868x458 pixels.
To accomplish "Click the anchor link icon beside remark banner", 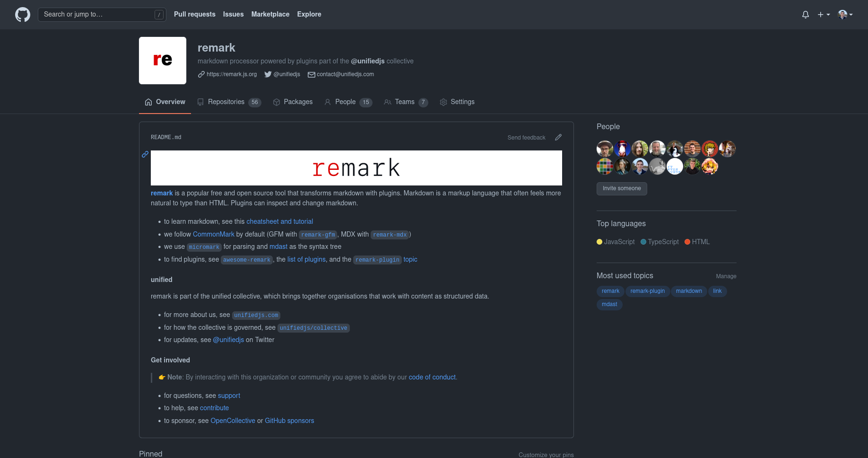I will 145,154.
